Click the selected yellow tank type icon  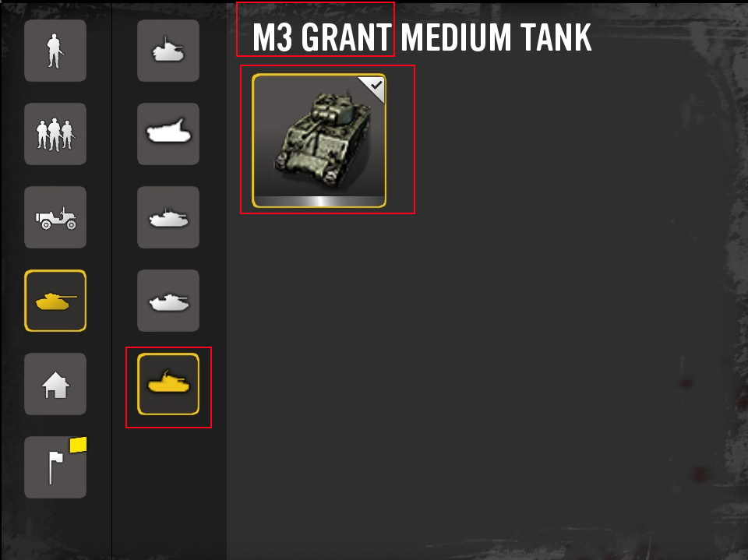click(168, 384)
